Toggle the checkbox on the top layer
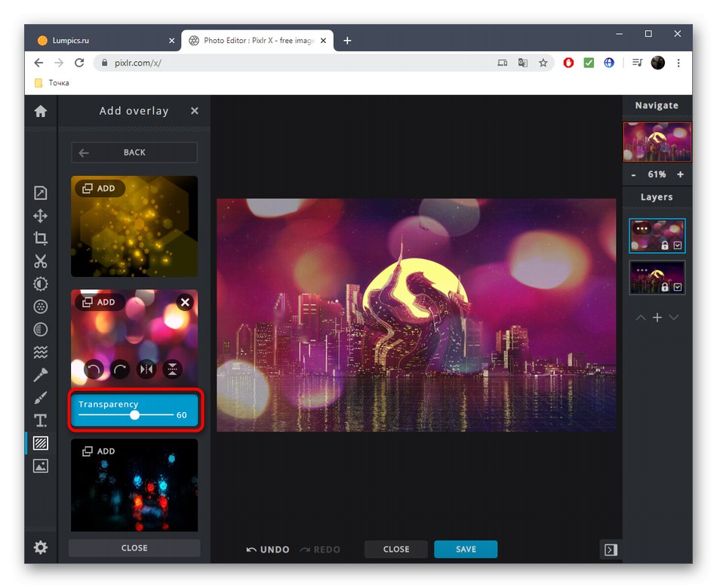The width and height of the screenshot is (717, 588). point(679,245)
